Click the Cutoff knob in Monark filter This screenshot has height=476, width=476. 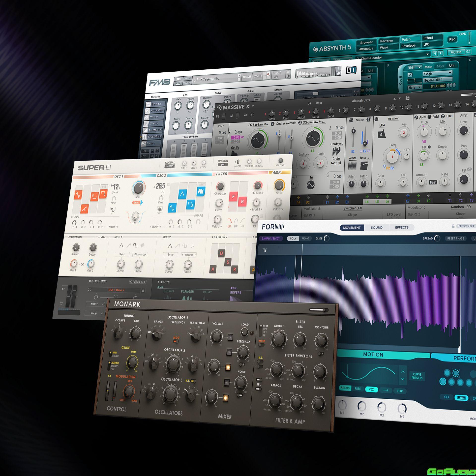(279, 339)
